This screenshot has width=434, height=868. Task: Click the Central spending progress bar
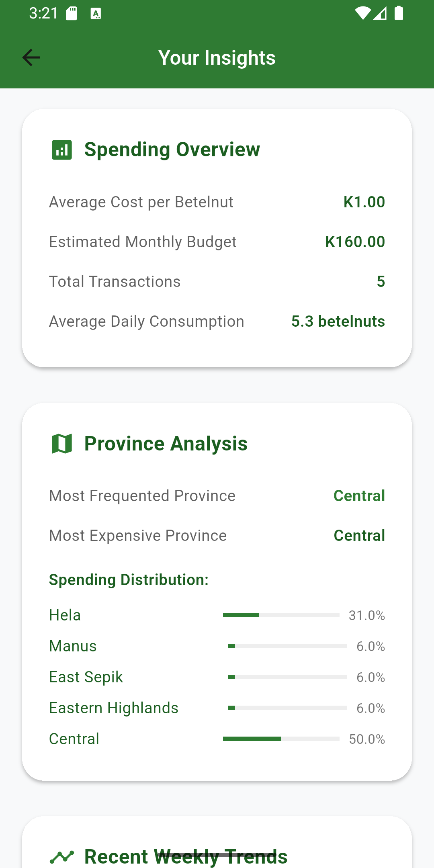(281, 739)
